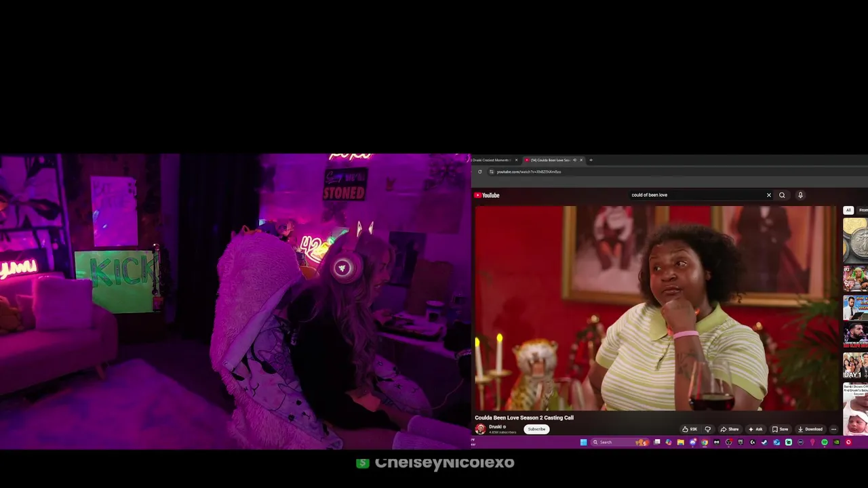Open Task View from taskbar
The height and width of the screenshot is (488, 868).
click(x=656, y=442)
